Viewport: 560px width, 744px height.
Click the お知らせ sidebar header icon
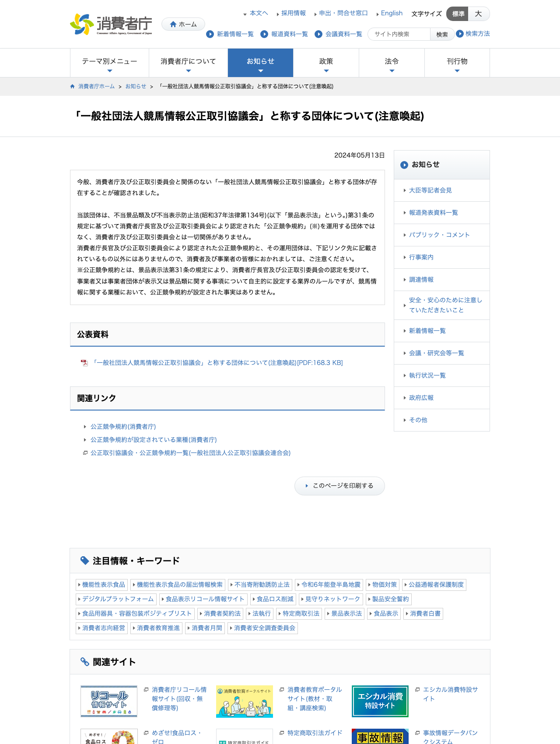pyautogui.click(x=404, y=165)
